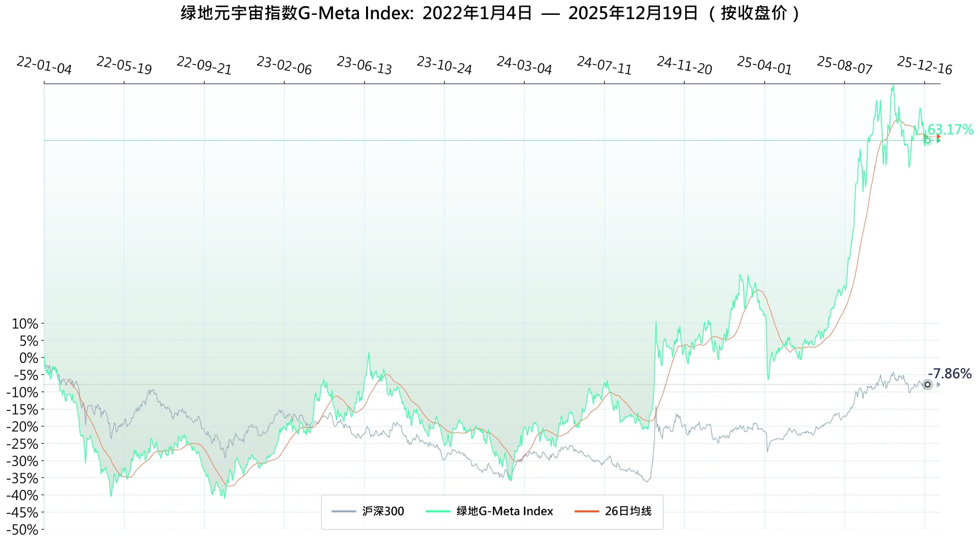Image resolution: width=980 pixels, height=544 pixels.
Task: Click the -7.86% value label
Action: (x=949, y=374)
